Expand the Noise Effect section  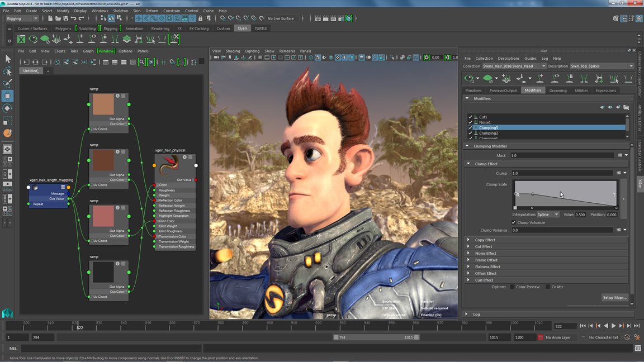(x=468, y=253)
